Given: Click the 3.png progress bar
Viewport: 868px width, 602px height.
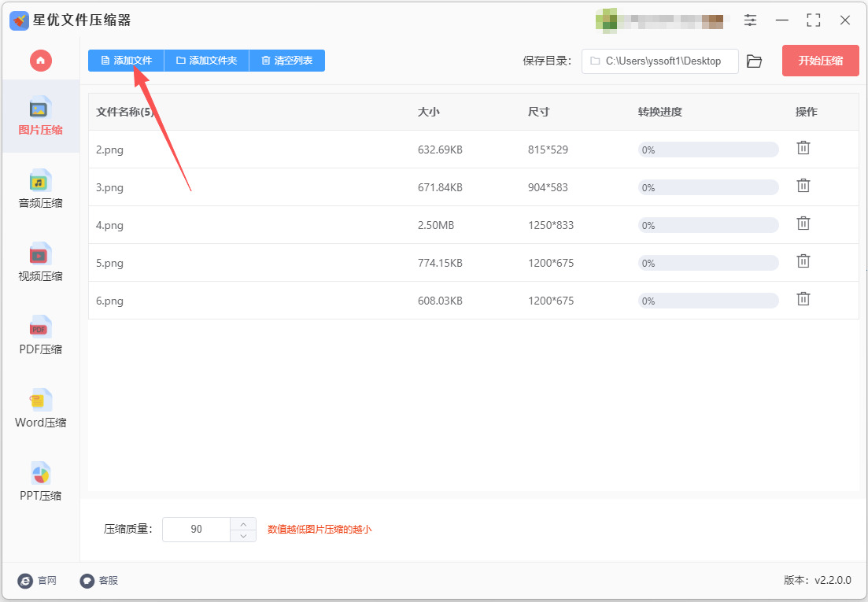Looking at the screenshot, I should tap(708, 187).
